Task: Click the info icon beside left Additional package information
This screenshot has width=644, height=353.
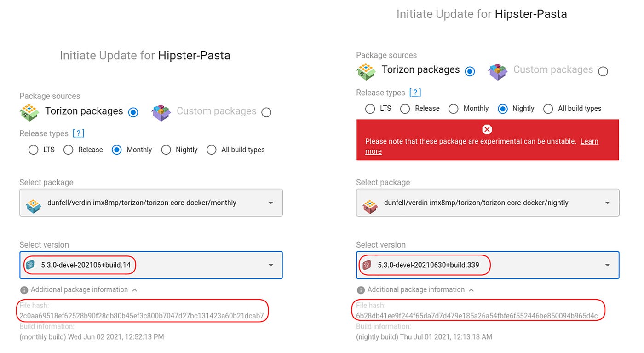Action: click(24, 290)
